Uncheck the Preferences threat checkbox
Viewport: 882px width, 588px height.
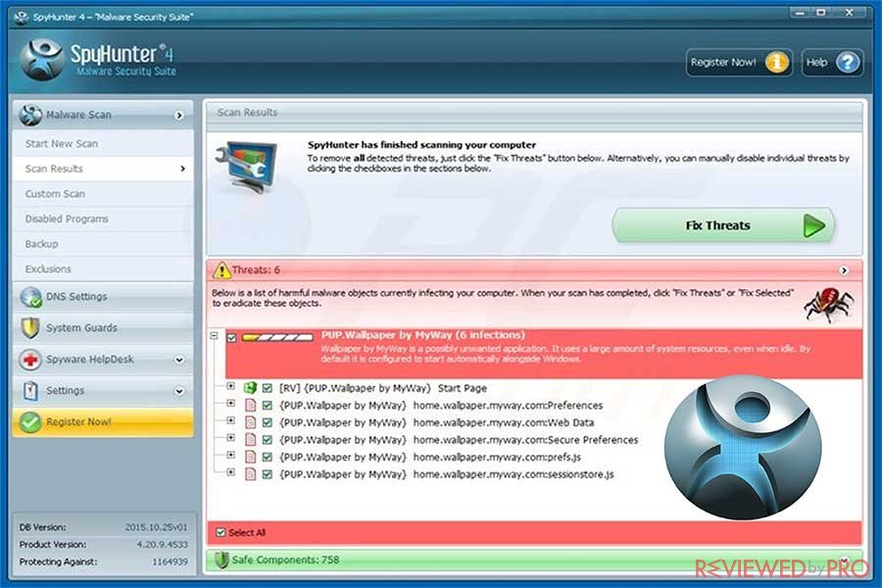268,406
